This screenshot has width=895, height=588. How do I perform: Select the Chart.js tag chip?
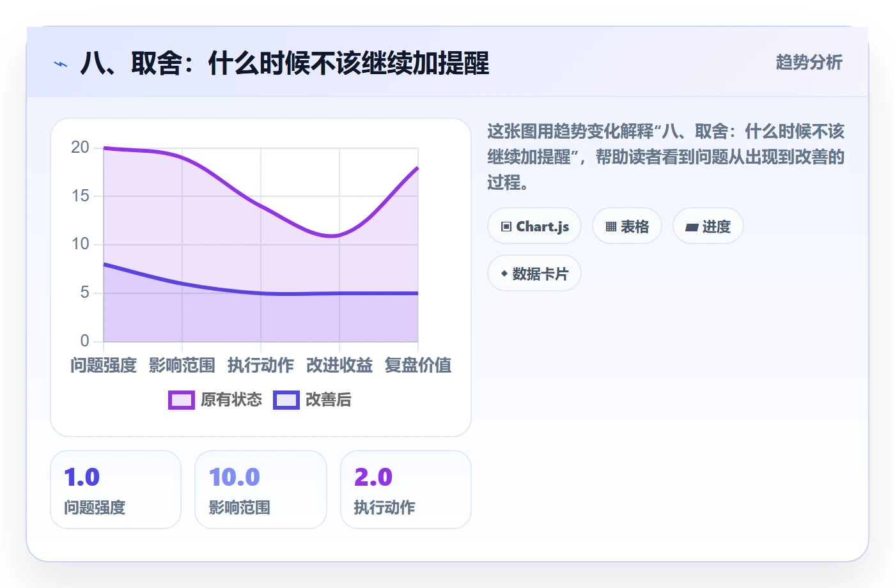tap(534, 226)
